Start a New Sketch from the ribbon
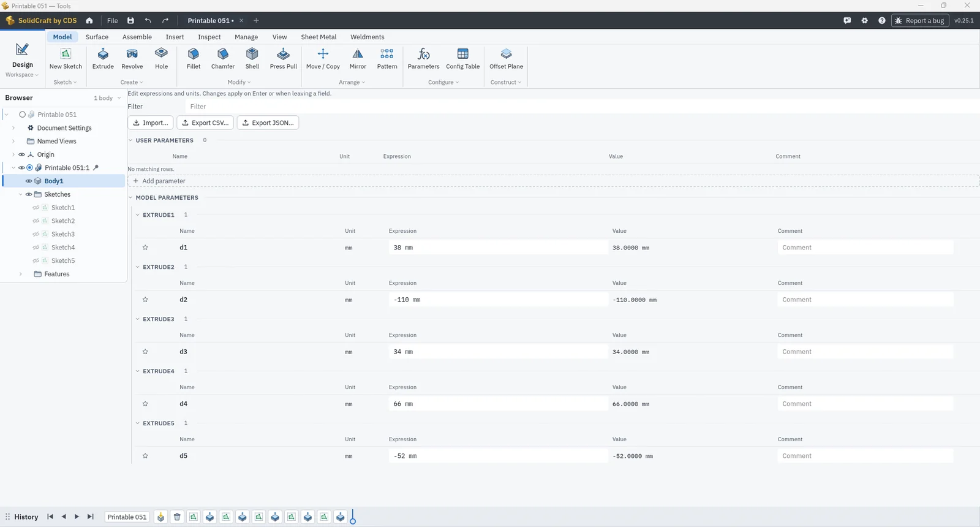The image size is (980, 527). coord(66,59)
